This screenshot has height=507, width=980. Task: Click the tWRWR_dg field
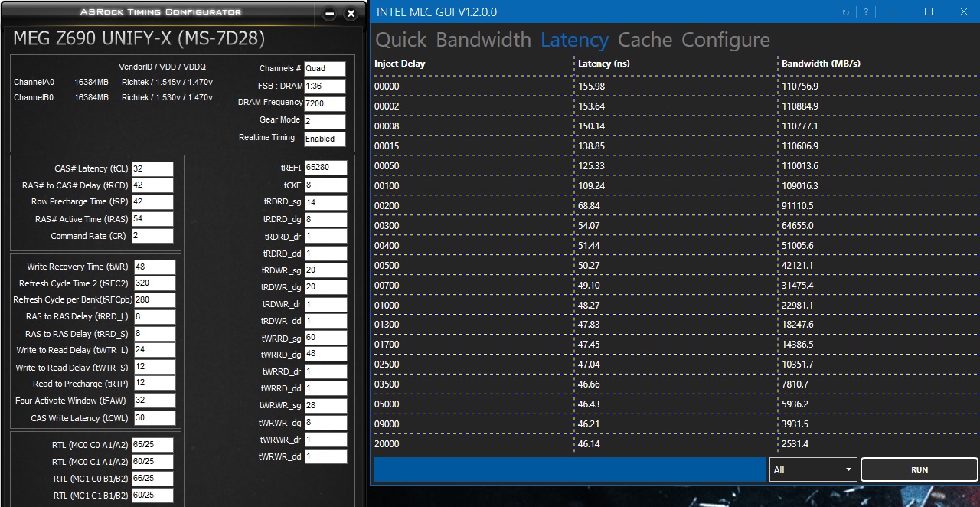[325, 423]
